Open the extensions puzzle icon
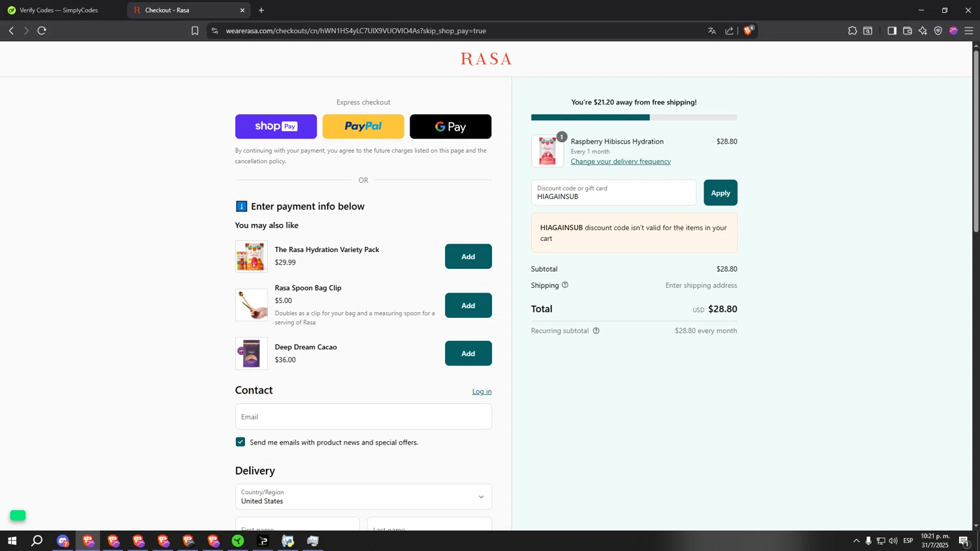The width and height of the screenshot is (980, 551). coord(853,31)
